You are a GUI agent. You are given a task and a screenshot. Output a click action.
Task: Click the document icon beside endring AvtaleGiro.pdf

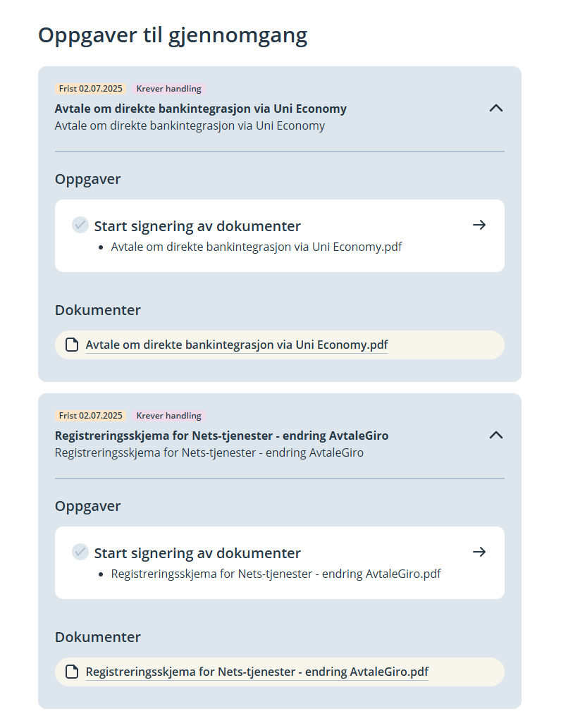tap(72, 672)
